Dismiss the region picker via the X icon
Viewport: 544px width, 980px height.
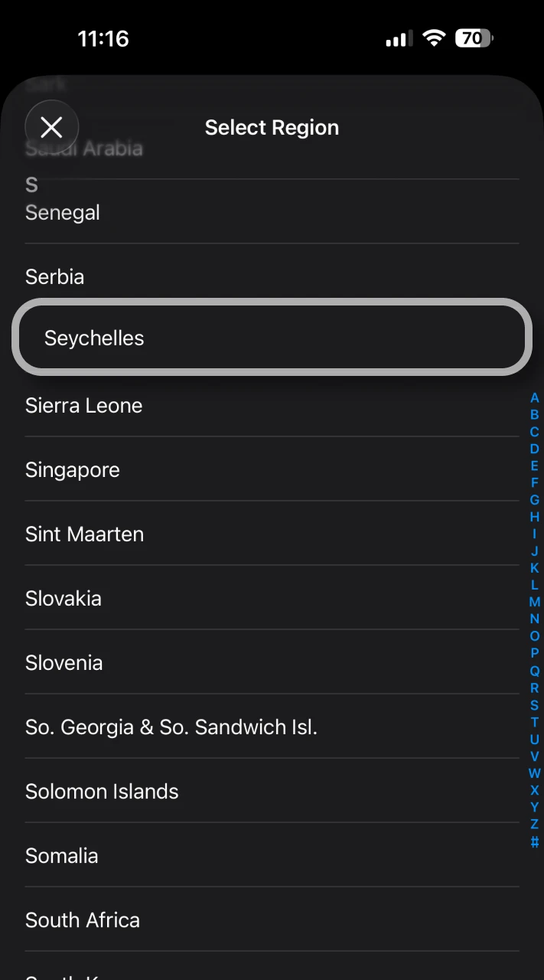51,126
